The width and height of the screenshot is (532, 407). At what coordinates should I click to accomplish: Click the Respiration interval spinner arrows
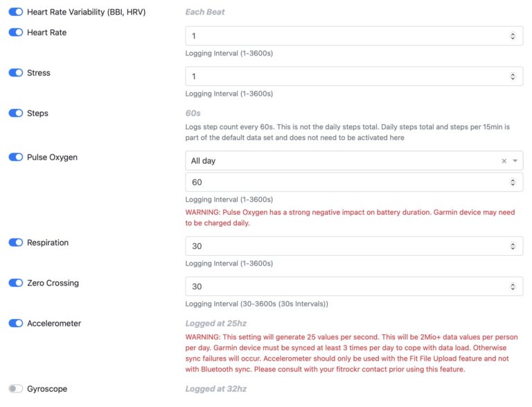click(x=513, y=246)
